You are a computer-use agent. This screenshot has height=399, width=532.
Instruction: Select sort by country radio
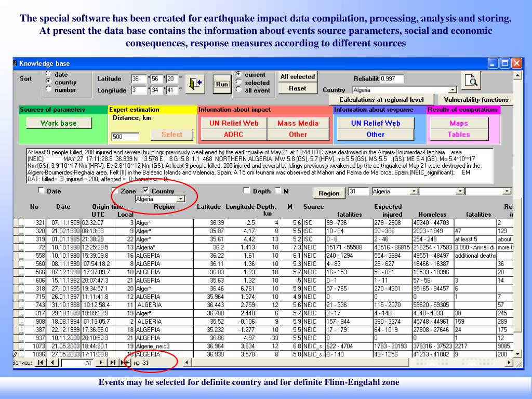(48, 81)
